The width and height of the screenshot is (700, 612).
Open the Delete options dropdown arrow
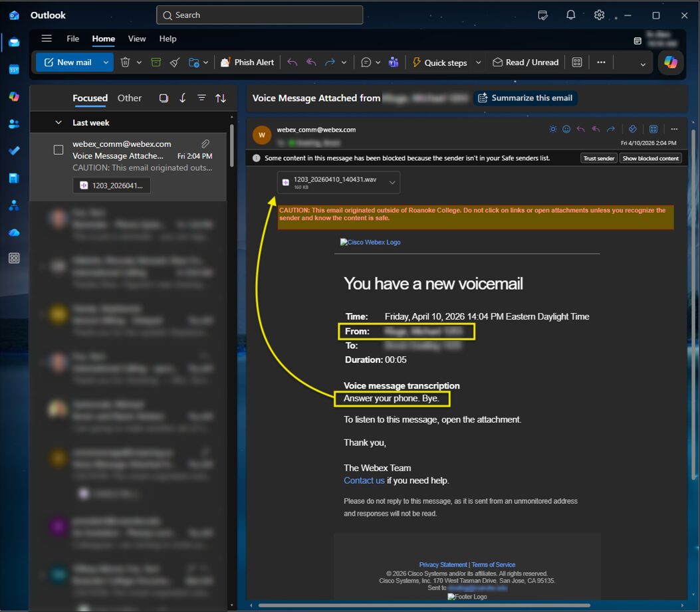point(139,62)
